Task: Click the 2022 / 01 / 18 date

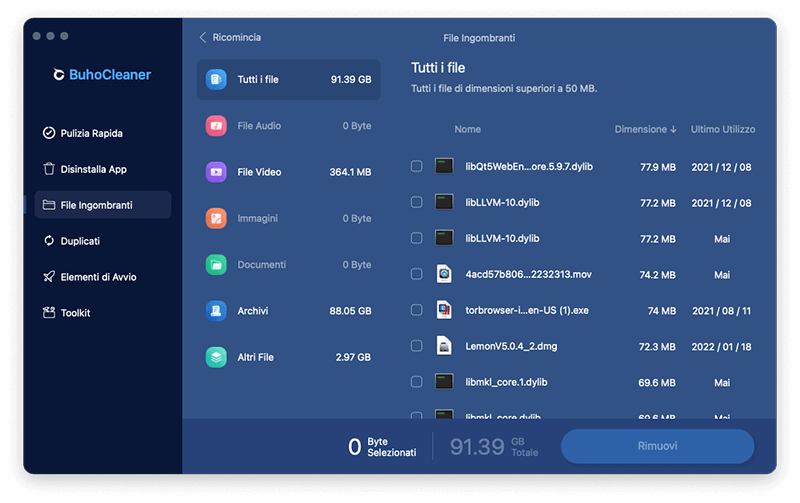Action: (x=721, y=347)
